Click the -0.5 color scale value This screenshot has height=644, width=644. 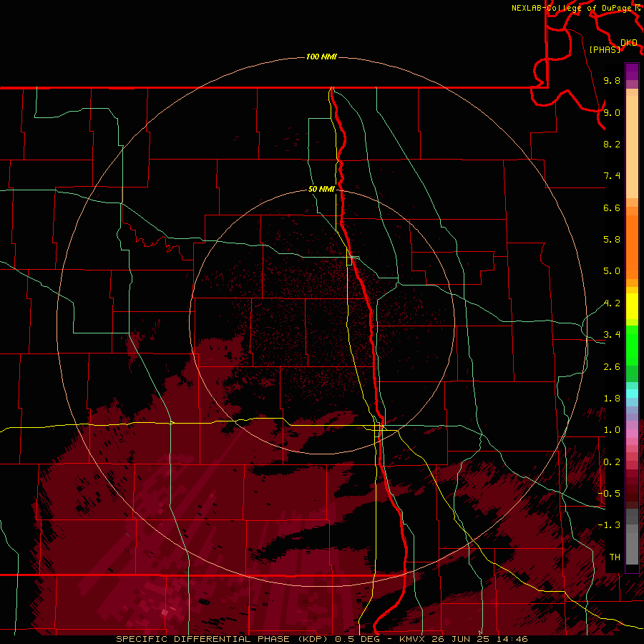tap(609, 494)
